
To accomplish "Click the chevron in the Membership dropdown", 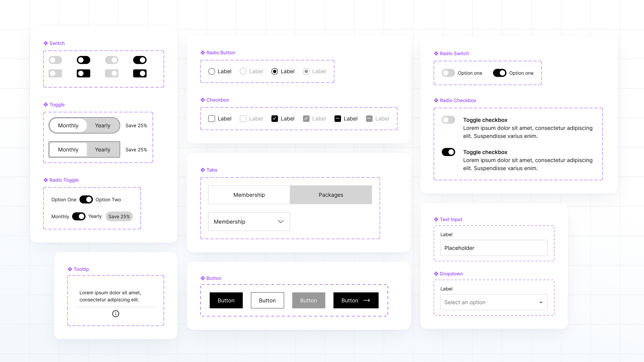I will [x=281, y=221].
